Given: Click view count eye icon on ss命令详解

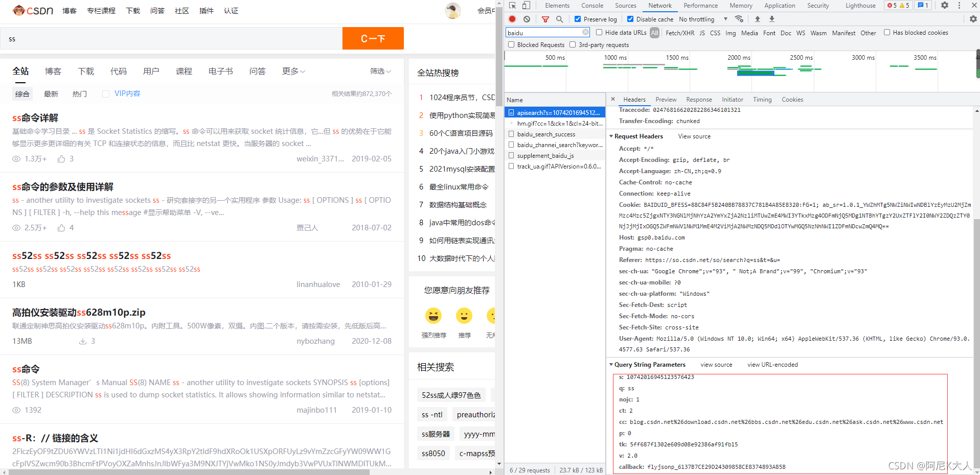Looking at the screenshot, I should tap(16, 159).
